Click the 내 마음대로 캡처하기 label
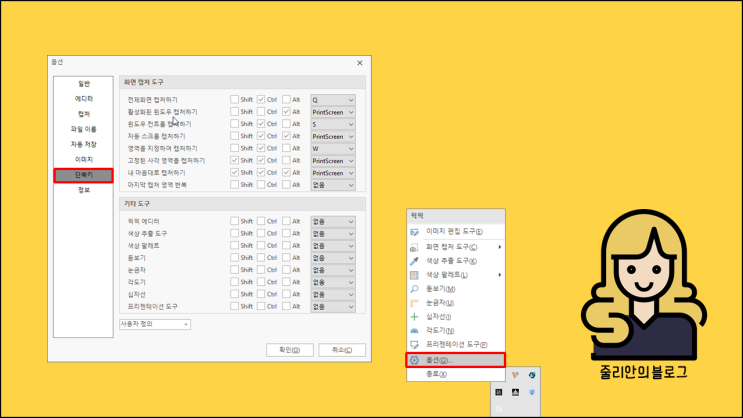Image resolution: width=743 pixels, height=418 pixels. (x=156, y=173)
